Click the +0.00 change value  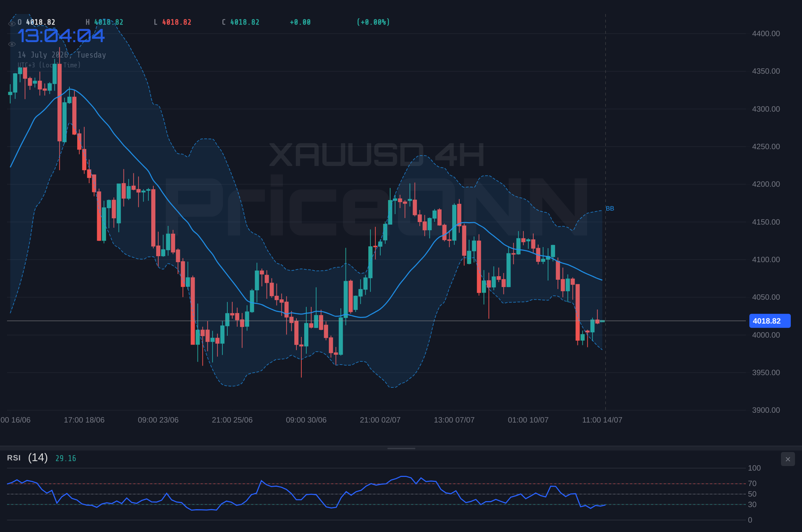[300, 22]
